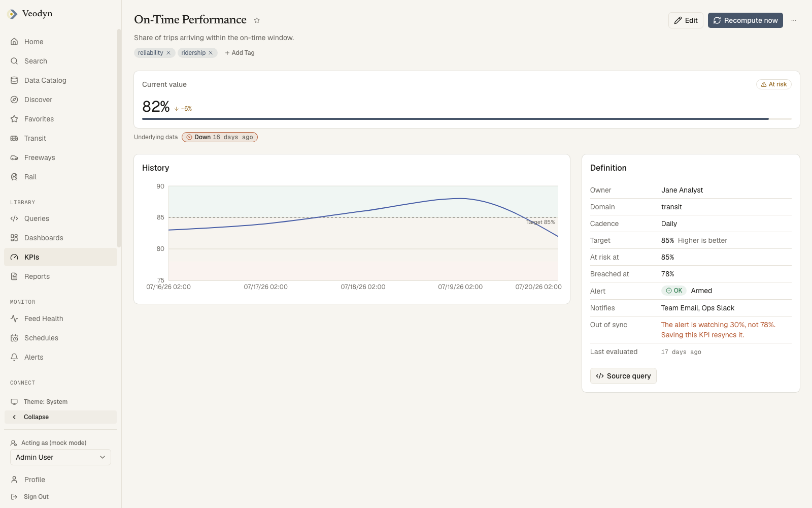
Task: Collapse the sidebar
Action: (60, 417)
